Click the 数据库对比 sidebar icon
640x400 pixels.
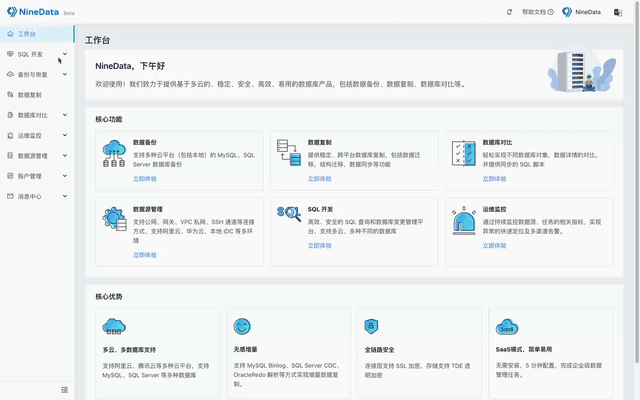tap(10, 115)
